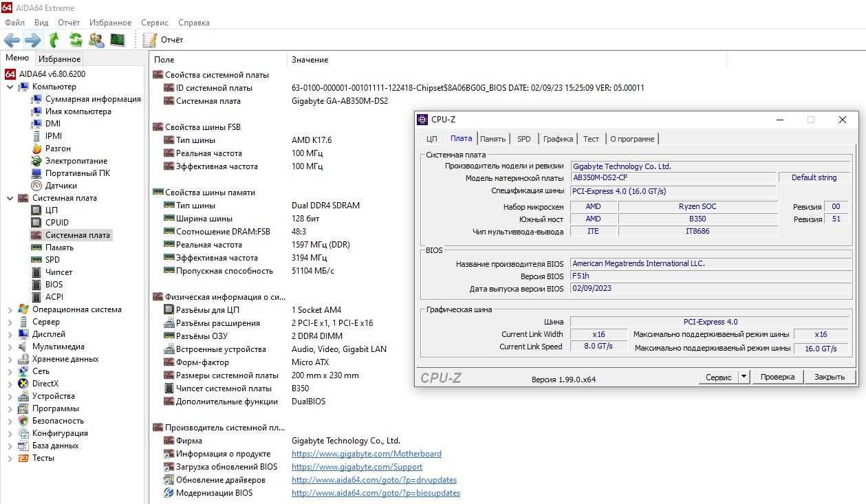Open the Справка menu

[194, 23]
